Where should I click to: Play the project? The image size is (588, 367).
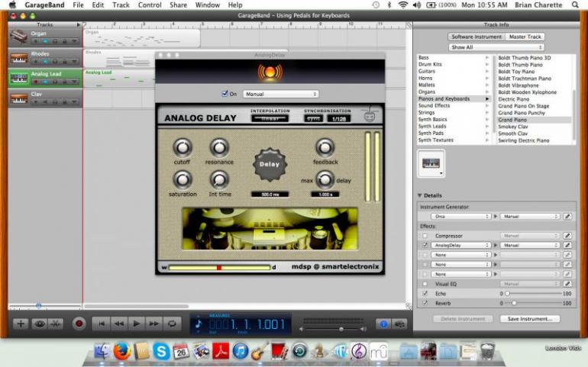click(137, 324)
